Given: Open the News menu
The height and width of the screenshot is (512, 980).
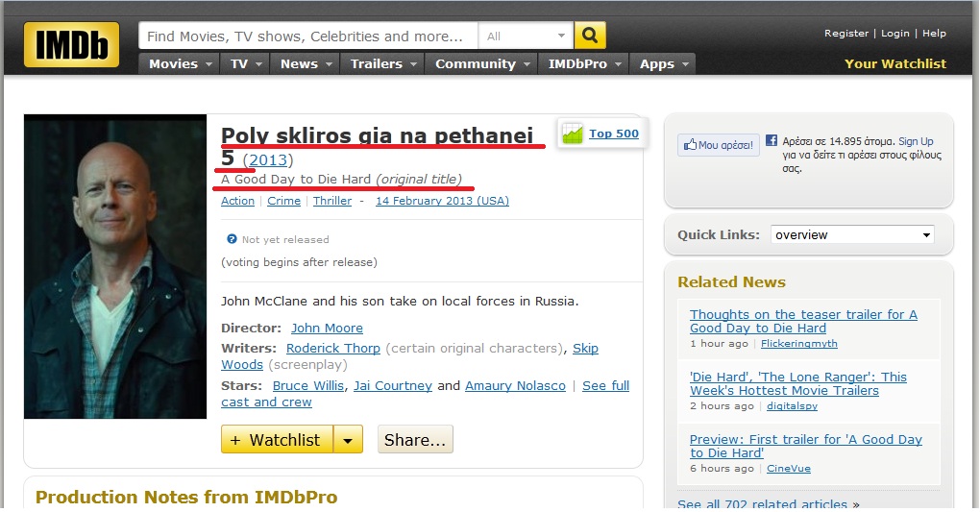Looking at the screenshot, I should click(305, 63).
